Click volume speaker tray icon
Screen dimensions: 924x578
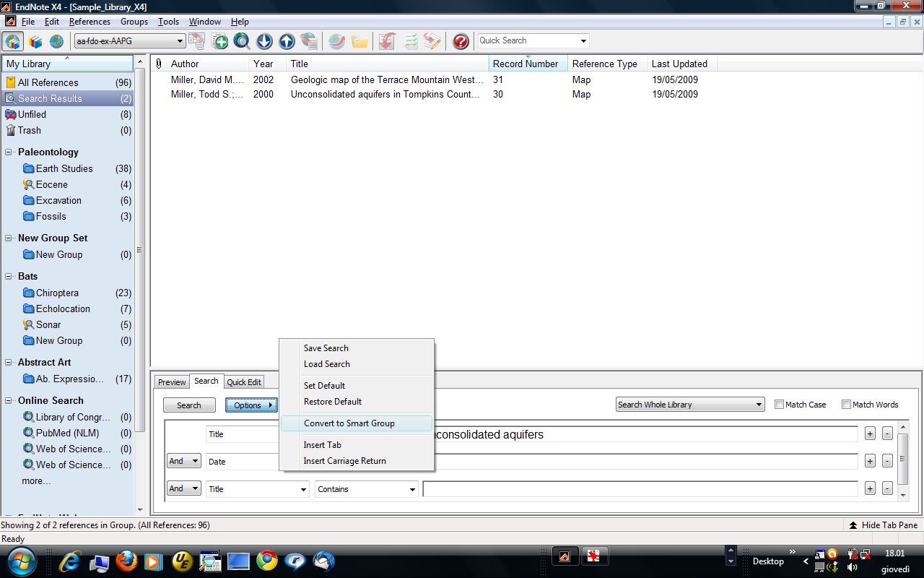tap(853, 567)
